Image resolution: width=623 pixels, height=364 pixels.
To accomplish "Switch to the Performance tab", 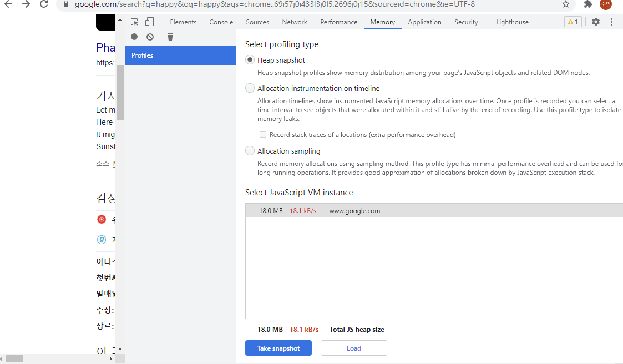I will (x=339, y=22).
